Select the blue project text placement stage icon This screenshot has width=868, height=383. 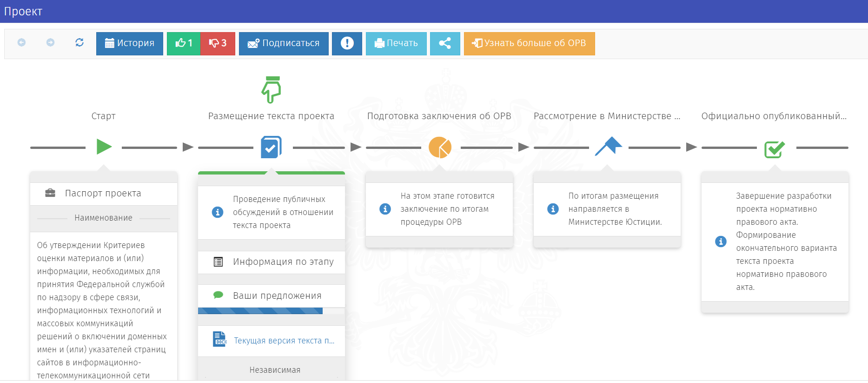pos(271,147)
